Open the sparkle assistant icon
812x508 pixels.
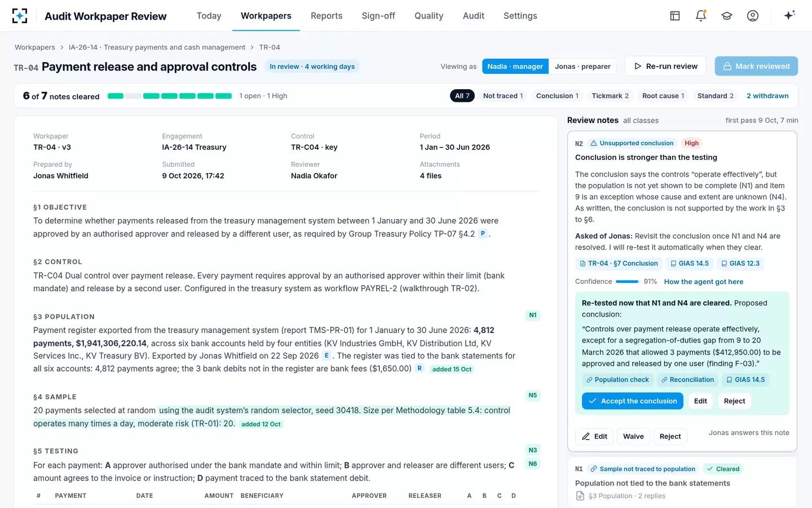(x=789, y=15)
